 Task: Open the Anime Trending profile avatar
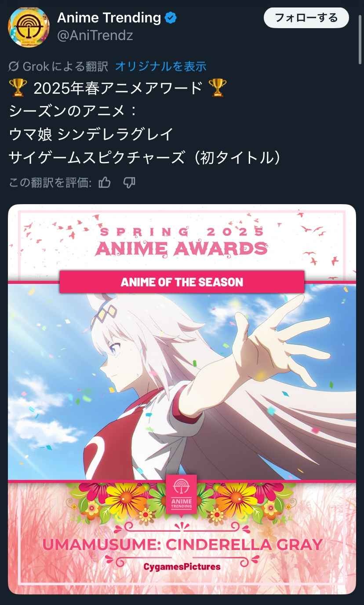coord(29,27)
